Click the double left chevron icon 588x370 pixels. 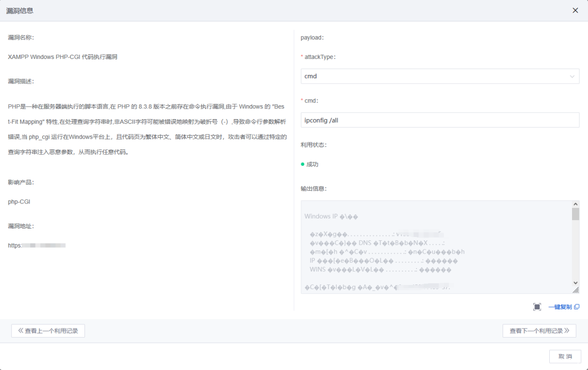[x=21, y=331]
